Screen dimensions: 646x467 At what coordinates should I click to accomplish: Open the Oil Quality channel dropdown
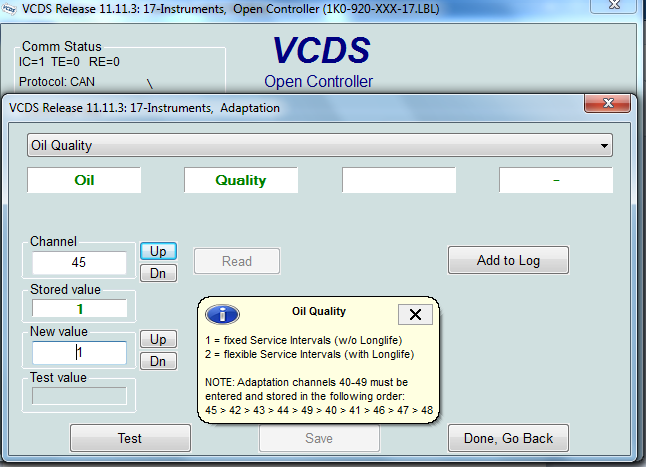coord(320,145)
